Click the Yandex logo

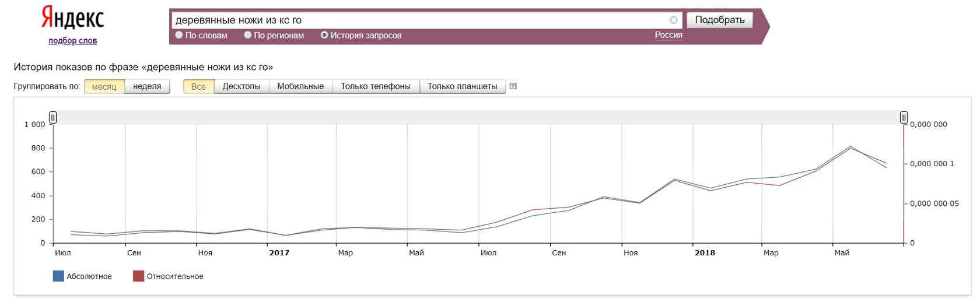pyautogui.click(x=73, y=18)
